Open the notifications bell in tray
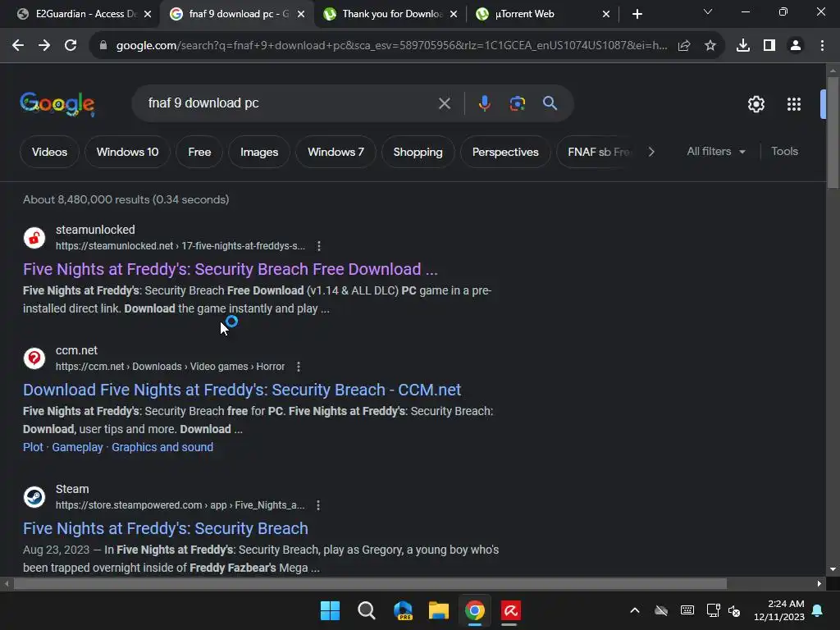 pos(818,610)
